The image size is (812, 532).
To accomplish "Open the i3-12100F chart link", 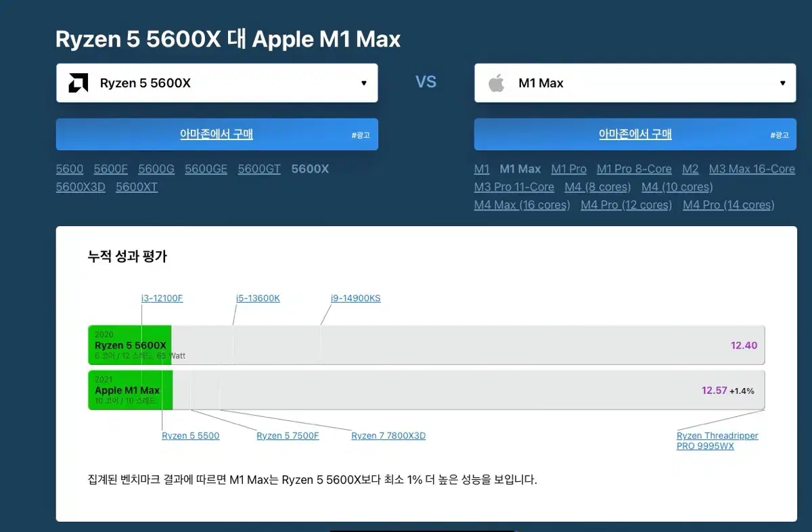I will point(162,298).
